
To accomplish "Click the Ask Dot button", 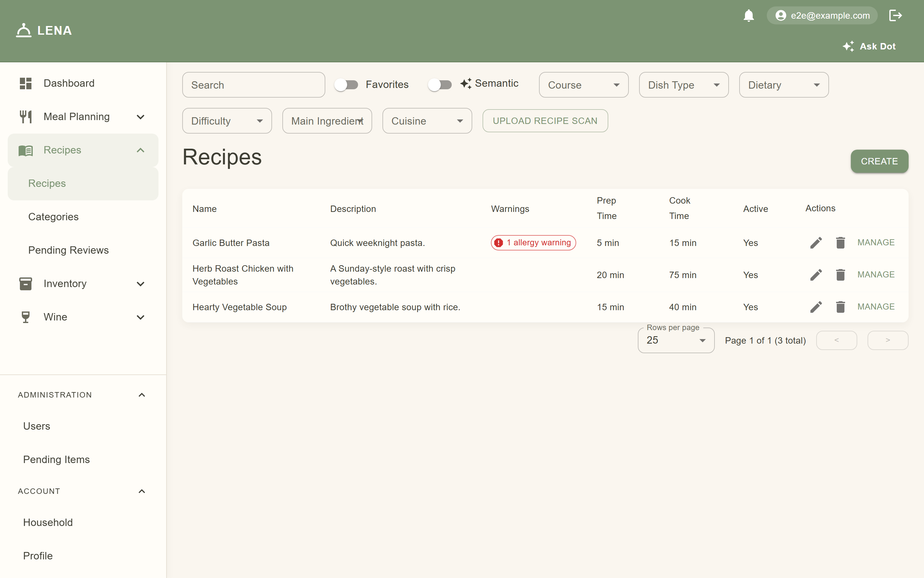I will coord(869,46).
